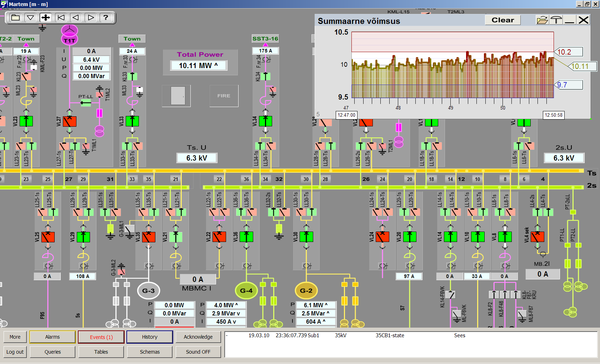
Task: Clear the power trend chart
Action: tap(502, 20)
